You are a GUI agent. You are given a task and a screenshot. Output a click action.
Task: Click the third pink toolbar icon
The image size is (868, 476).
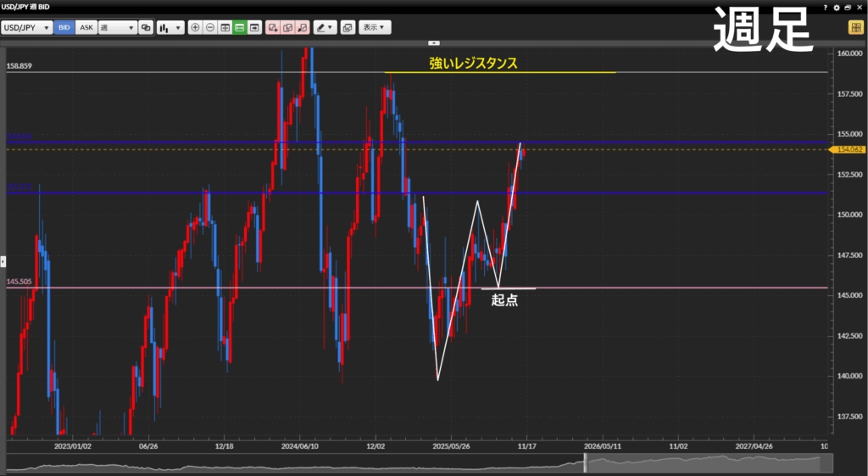pyautogui.click(x=302, y=27)
